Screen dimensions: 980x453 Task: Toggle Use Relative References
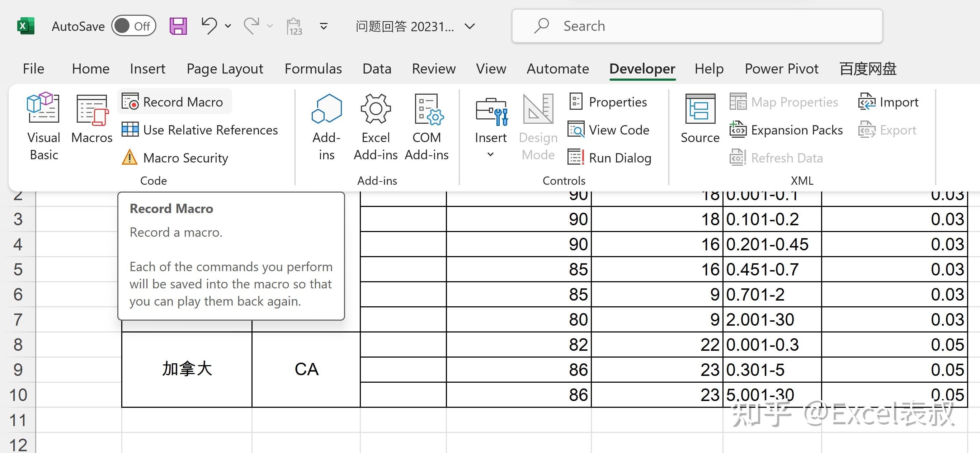click(x=201, y=130)
